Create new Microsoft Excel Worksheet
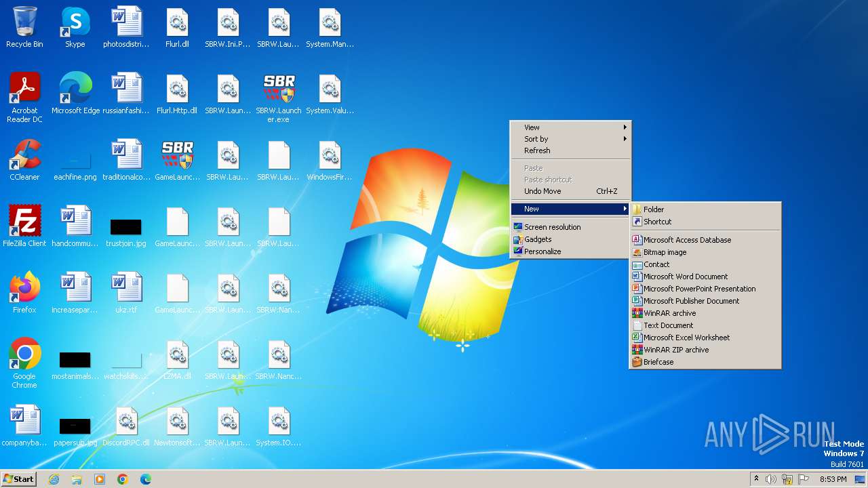 point(705,338)
